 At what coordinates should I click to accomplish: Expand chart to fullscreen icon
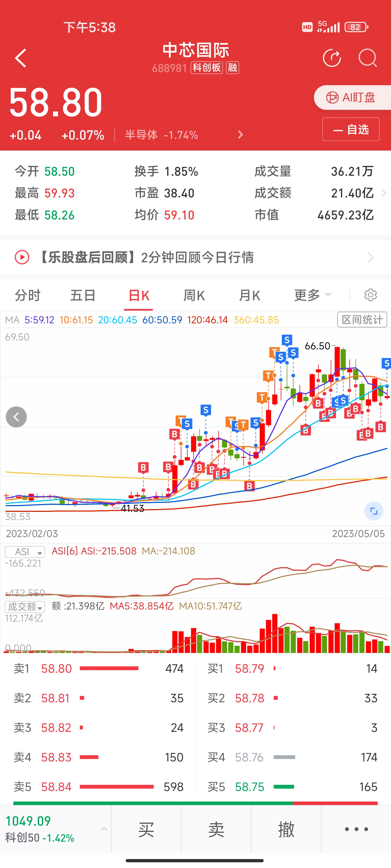pyautogui.click(x=374, y=511)
